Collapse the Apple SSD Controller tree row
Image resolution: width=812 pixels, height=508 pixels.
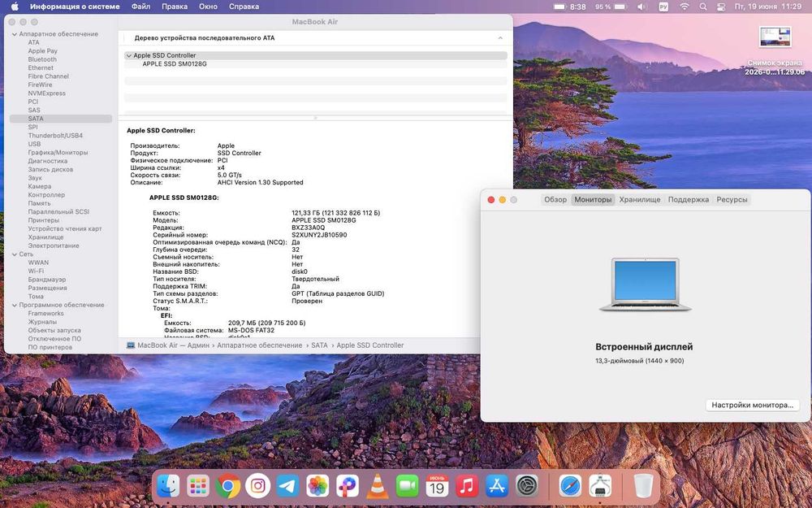point(129,55)
